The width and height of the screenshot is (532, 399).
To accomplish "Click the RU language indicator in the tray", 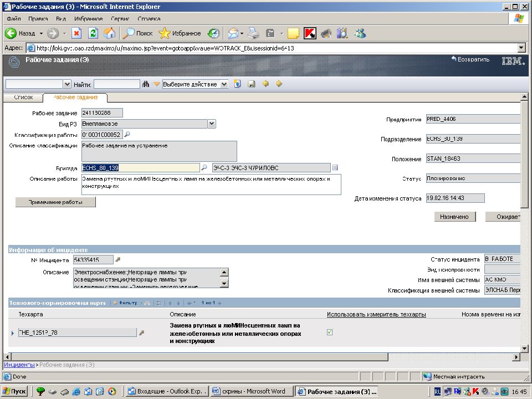I will (x=438, y=392).
